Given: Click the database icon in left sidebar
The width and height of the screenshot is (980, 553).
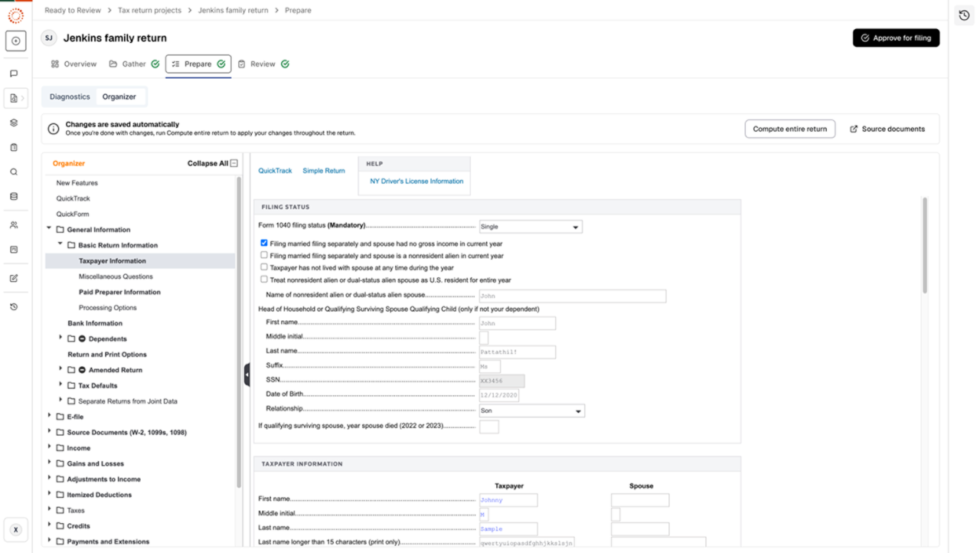Looking at the screenshot, I should point(14,197).
